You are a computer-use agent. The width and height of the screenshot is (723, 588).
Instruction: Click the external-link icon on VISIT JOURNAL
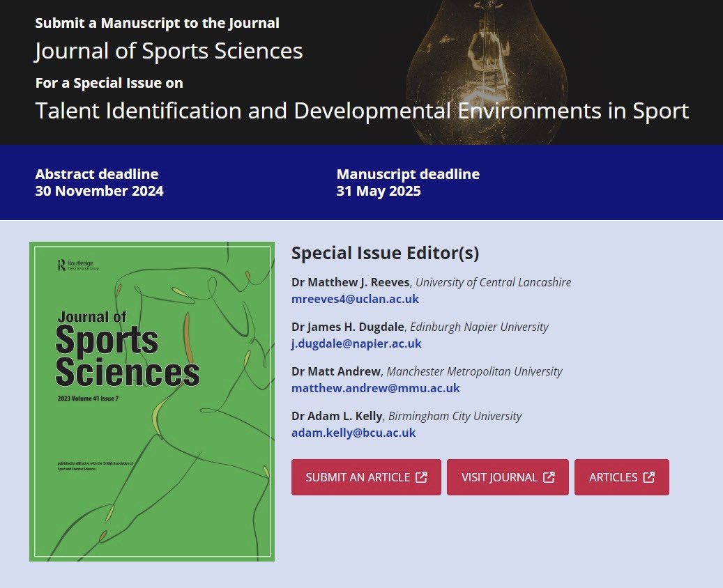(x=549, y=477)
